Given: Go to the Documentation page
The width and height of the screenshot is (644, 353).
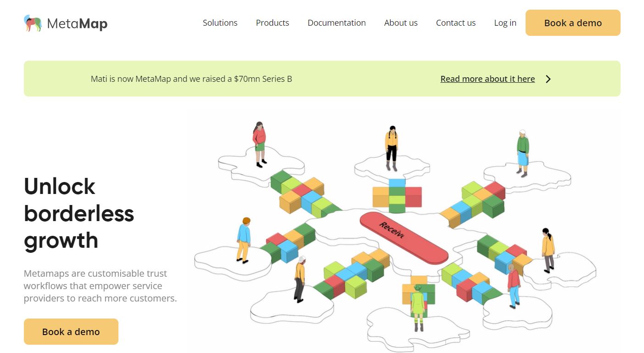Looking at the screenshot, I should click(x=336, y=23).
